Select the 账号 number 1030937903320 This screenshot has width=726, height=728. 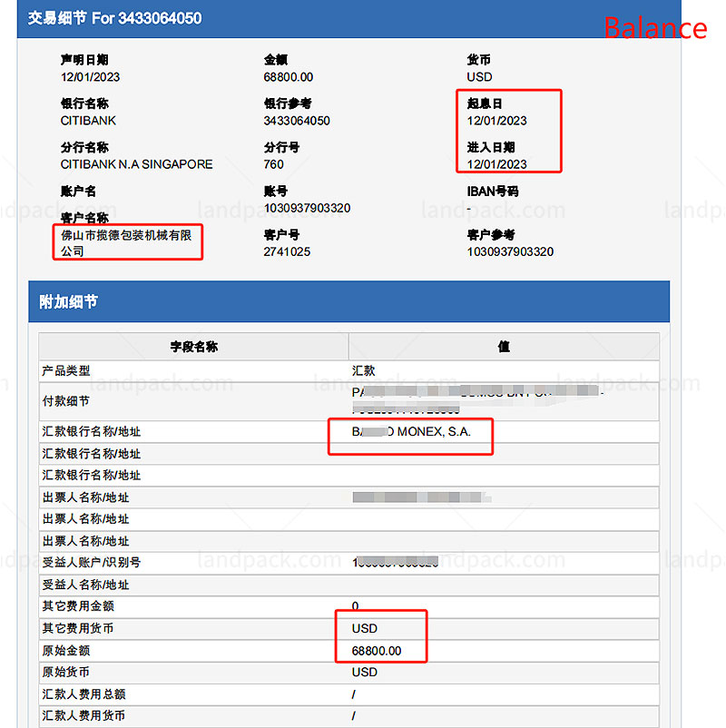point(307,208)
